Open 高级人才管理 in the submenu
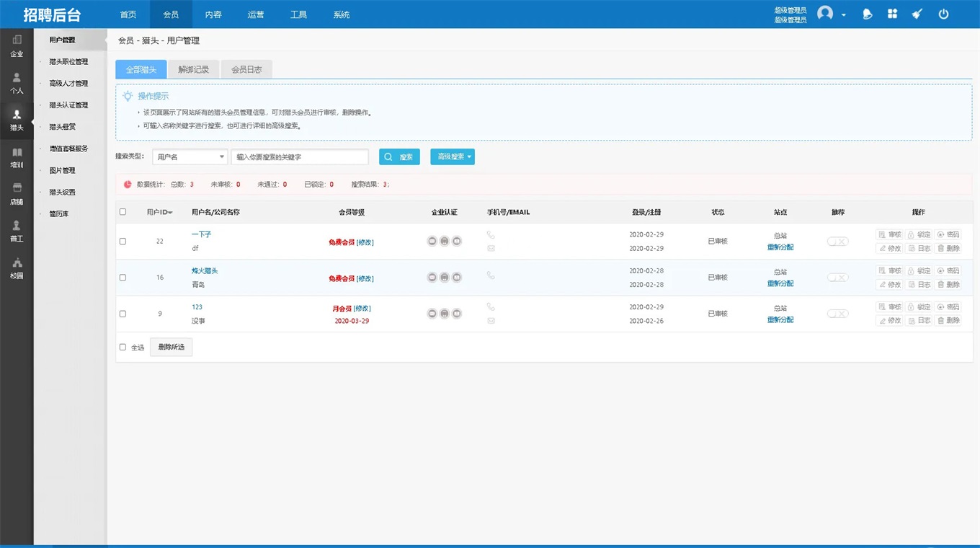980x548 pixels. click(x=68, y=83)
